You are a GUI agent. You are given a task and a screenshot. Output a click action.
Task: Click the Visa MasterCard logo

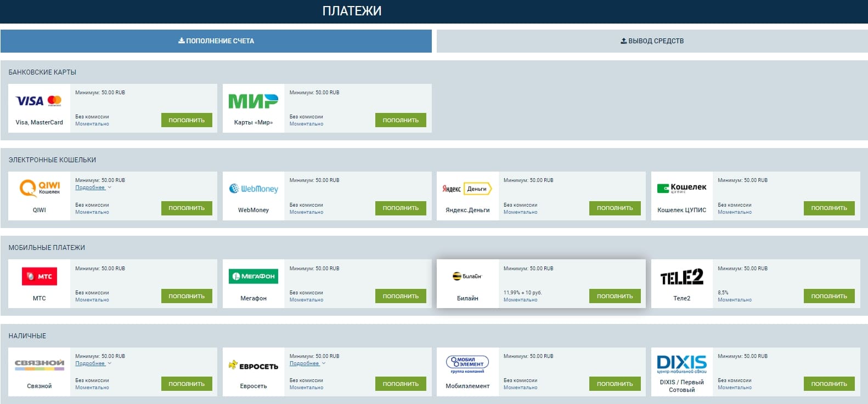click(39, 101)
